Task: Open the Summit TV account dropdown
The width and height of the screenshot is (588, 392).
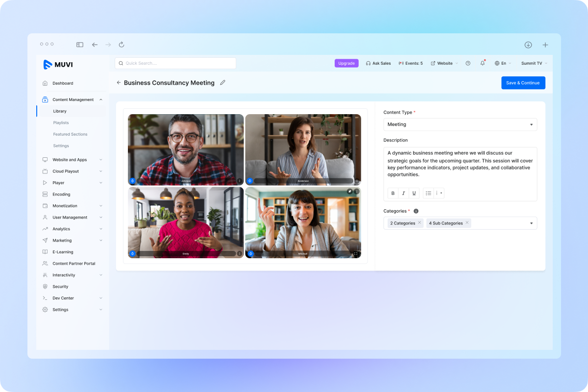Action: (x=534, y=63)
